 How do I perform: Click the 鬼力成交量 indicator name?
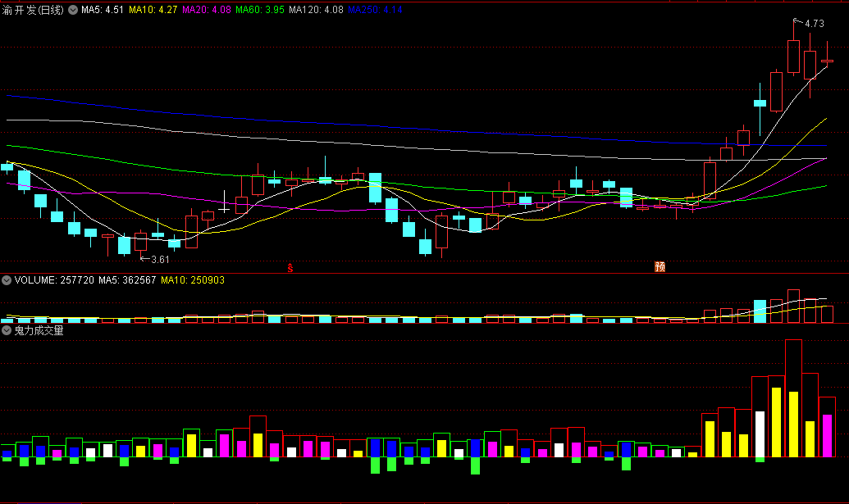click(39, 330)
